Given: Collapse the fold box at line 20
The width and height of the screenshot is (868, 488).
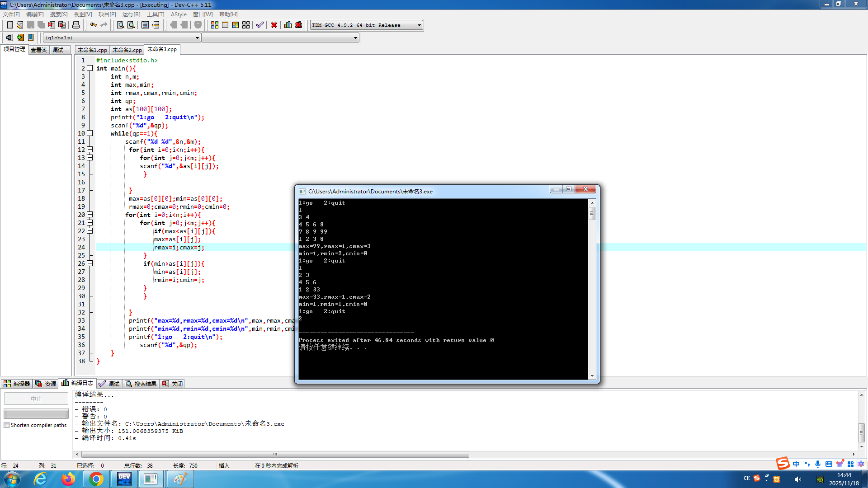Looking at the screenshot, I should (90, 215).
